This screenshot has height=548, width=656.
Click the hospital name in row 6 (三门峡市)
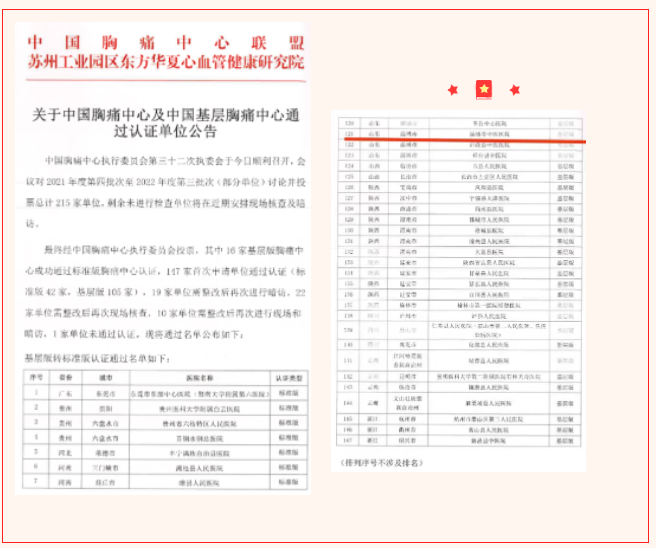[x=200, y=468]
